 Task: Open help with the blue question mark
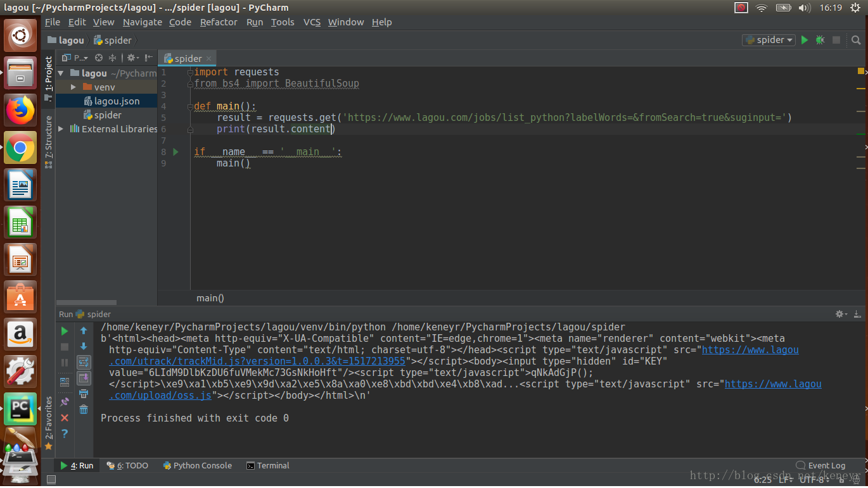(65, 434)
